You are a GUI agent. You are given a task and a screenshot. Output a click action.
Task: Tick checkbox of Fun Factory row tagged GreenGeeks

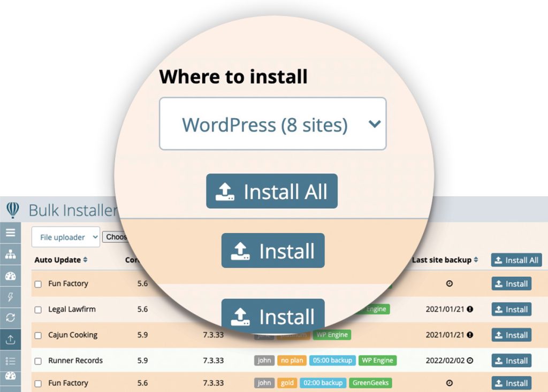(x=38, y=383)
